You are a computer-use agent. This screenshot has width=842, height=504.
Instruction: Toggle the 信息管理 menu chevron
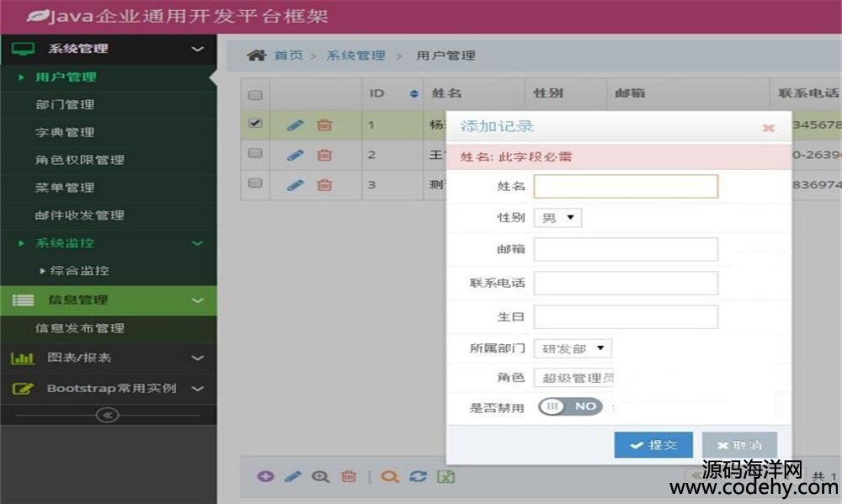(198, 300)
